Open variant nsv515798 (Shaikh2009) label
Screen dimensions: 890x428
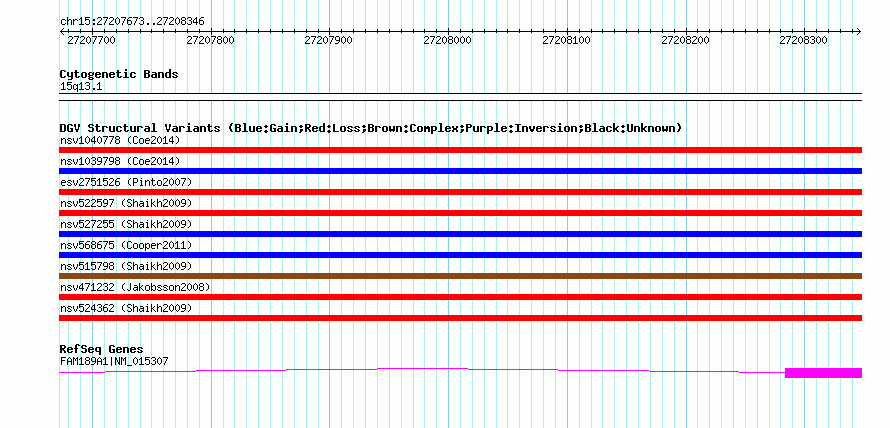coord(126,266)
